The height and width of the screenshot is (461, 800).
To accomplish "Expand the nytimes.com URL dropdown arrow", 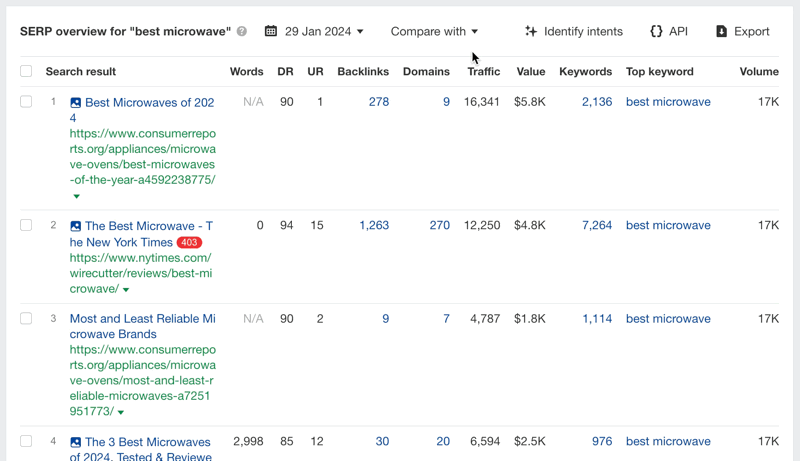I will pyautogui.click(x=127, y=290).
